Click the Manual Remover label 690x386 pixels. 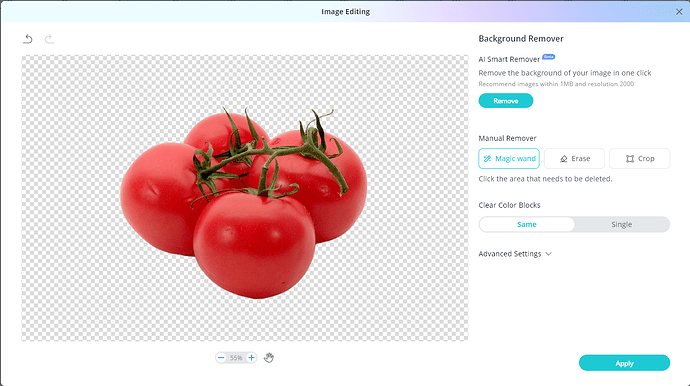tap(507, 138)
